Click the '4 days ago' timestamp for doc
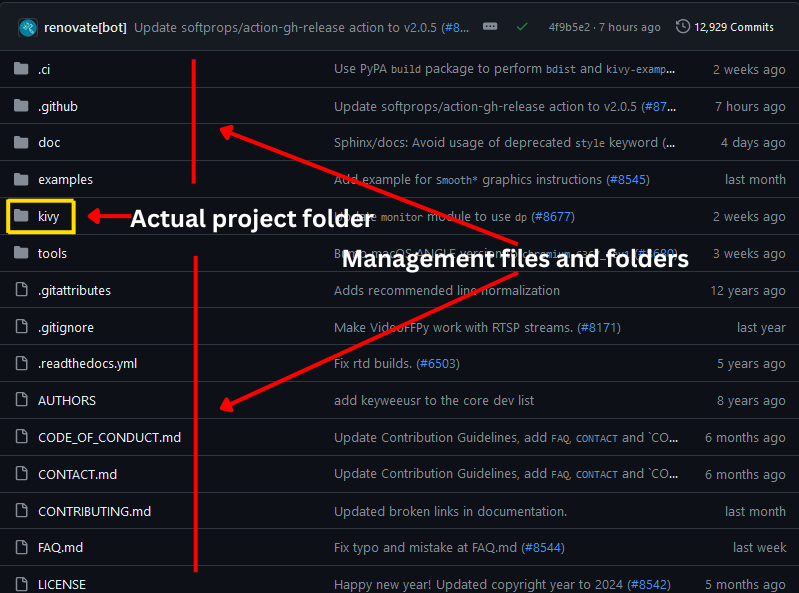The height and width of the screenshot is (593, 799). [753, 143]
